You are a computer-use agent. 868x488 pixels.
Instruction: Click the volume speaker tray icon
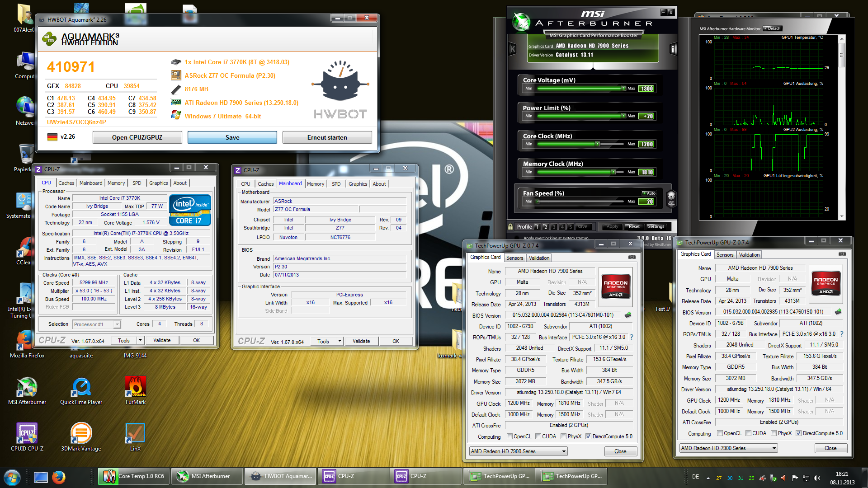[816, 478]
